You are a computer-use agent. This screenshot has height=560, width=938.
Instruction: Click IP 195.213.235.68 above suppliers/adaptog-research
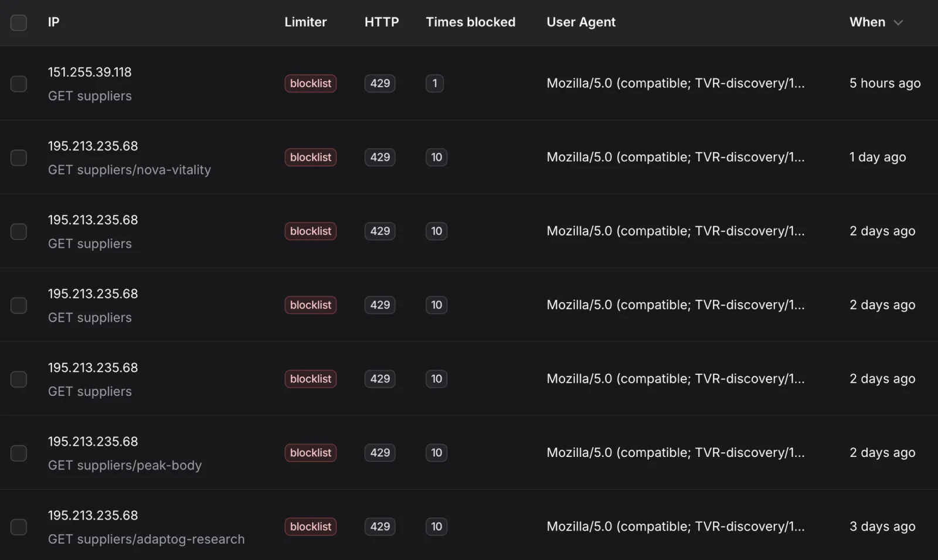point(93,515)
